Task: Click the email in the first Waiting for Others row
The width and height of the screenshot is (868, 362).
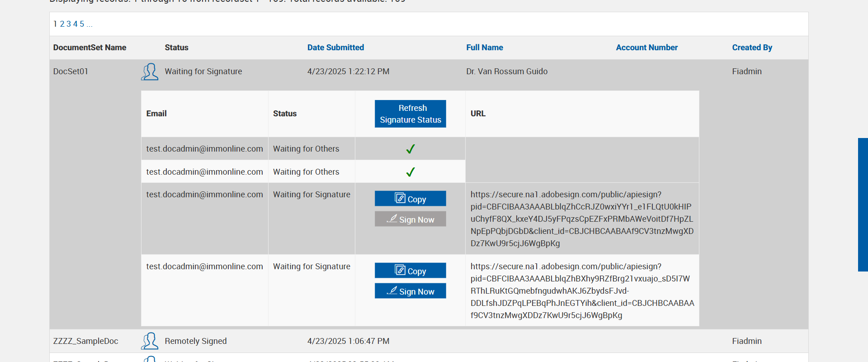Action: pyautogui.click(x=204, y=149)
